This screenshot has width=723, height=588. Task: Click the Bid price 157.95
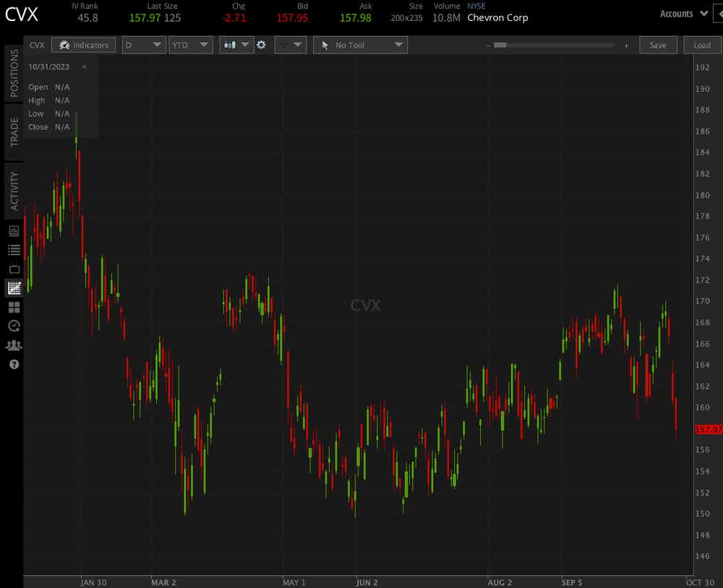(292, 18)
